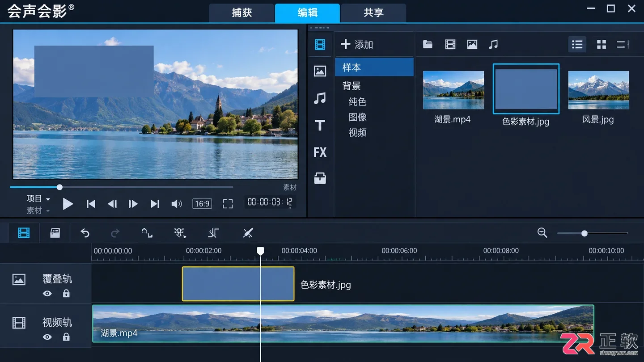Click the diagonal pen icon in timeline toolbar
The width and height of the screenshot is (644, 362).
248,233
